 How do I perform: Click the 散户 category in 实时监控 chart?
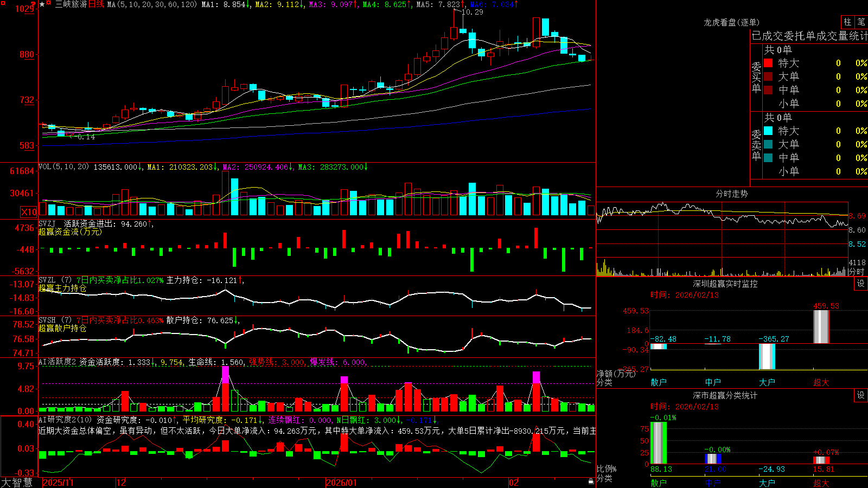pyautogui.click(x=659, y=382)
